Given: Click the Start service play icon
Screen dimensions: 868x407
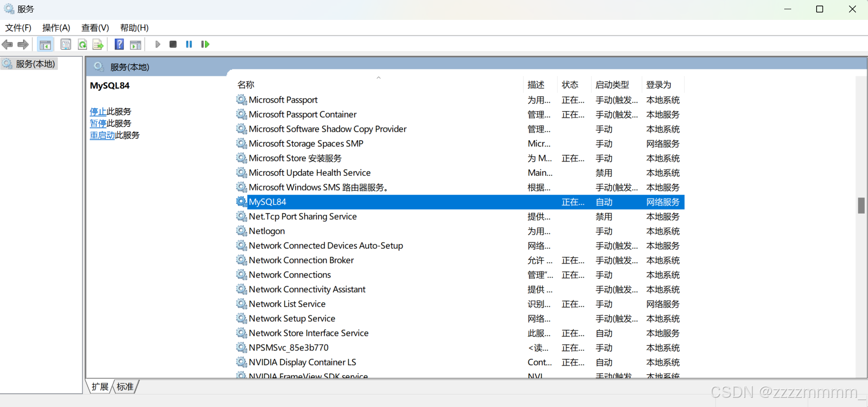Looking at the screenshot, I should [158, 44].
